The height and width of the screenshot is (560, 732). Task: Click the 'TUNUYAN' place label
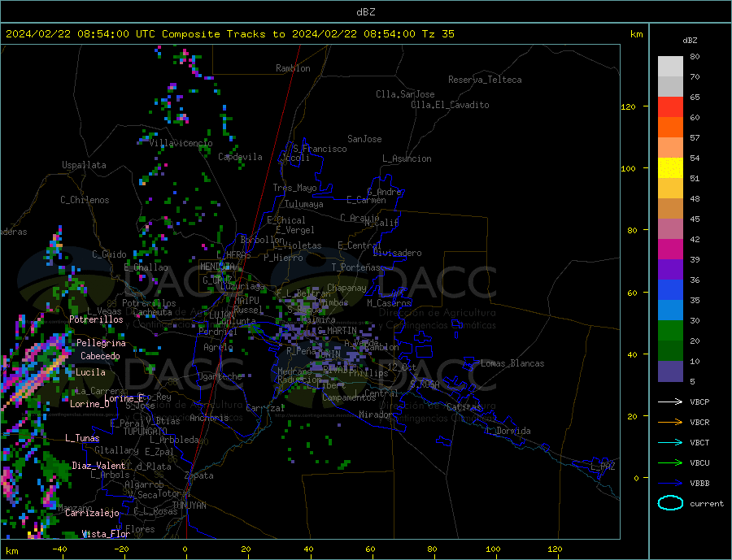click(189, 506)
